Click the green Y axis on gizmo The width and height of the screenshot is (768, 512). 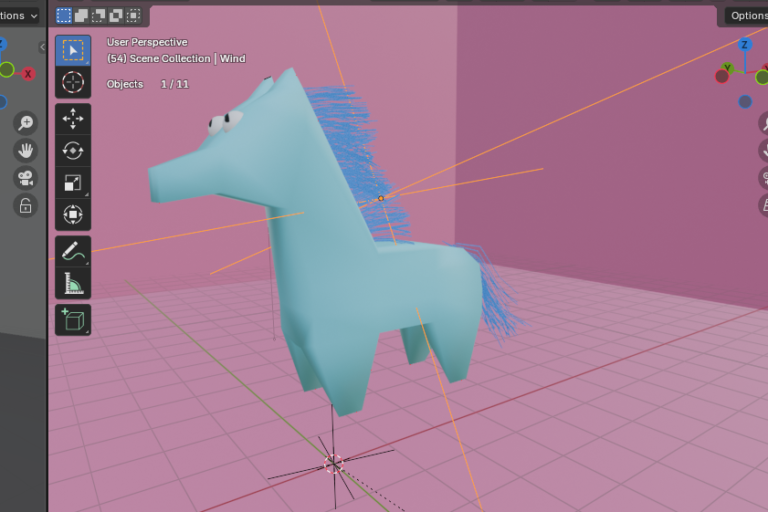pos(727,68)
